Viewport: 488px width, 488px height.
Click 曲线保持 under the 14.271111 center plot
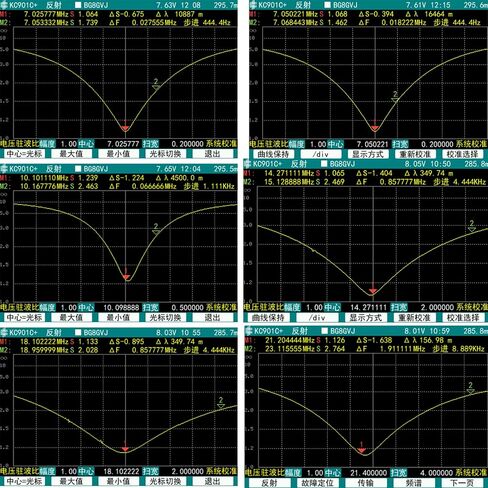[268, 318]
